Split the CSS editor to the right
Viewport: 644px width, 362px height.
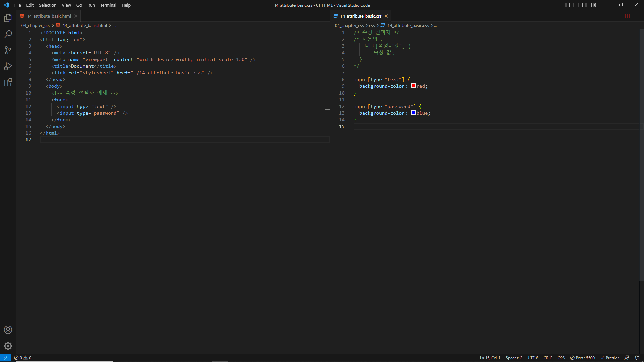click(628, 16)
